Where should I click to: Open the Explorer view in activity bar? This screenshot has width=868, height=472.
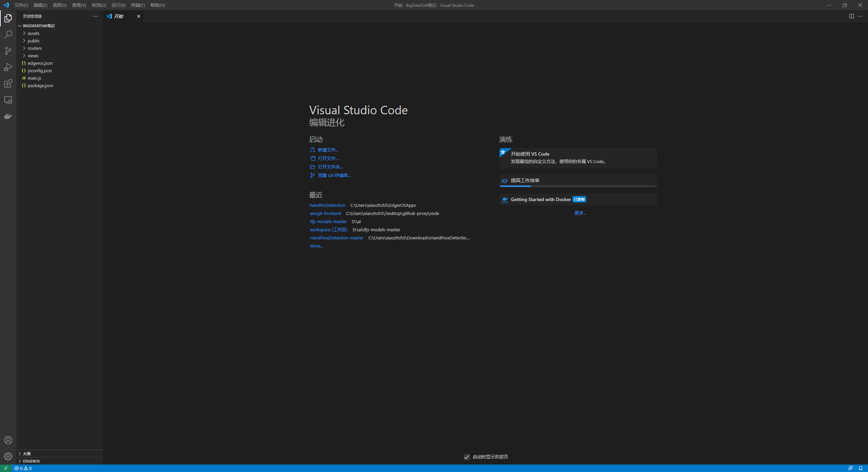[x=8, y=18]
